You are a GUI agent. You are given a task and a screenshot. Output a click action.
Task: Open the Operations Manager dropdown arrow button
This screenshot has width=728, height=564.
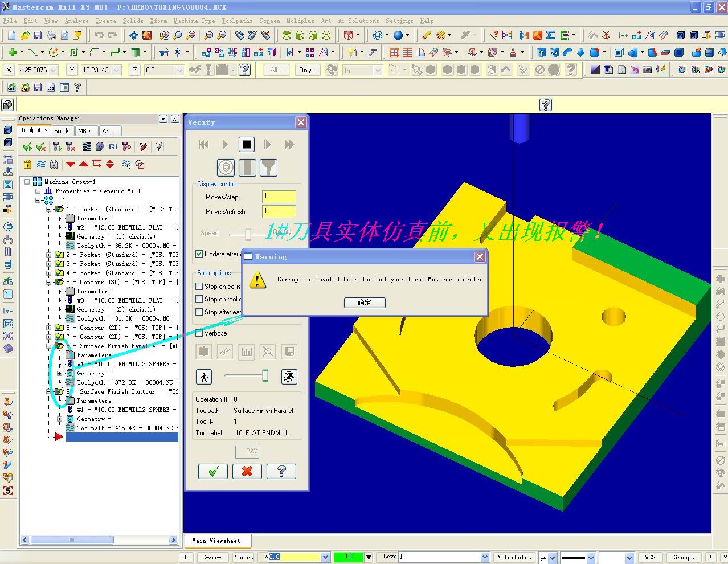point(163,118)
